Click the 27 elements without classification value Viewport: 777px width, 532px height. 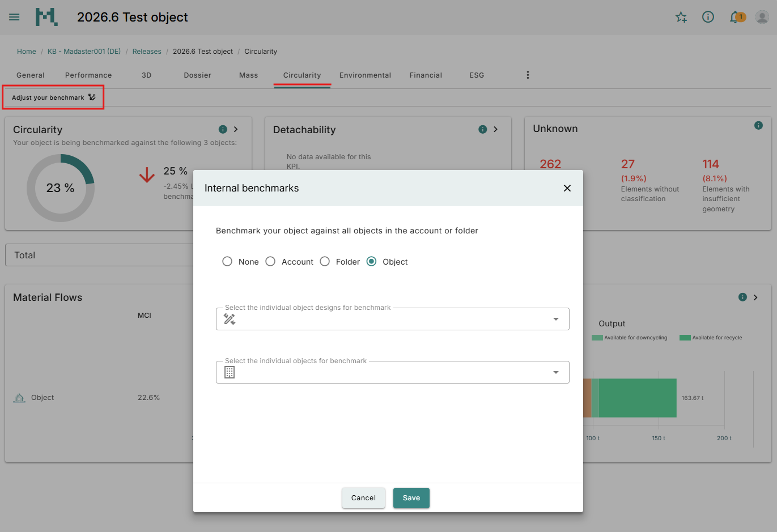point(628,164)
